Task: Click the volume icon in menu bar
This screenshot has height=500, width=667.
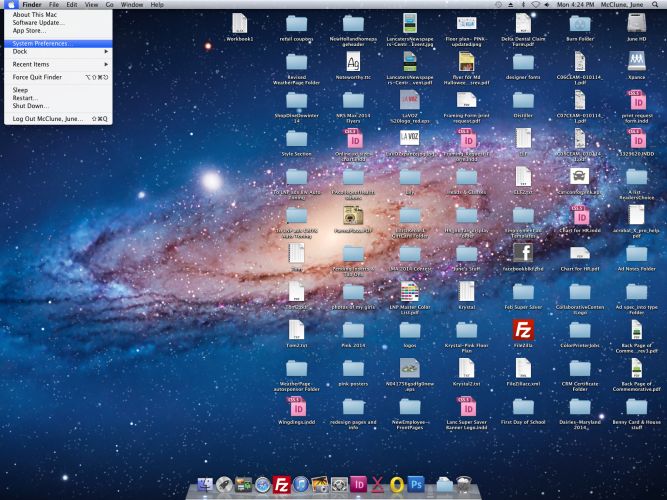Action: click(547, 5)
